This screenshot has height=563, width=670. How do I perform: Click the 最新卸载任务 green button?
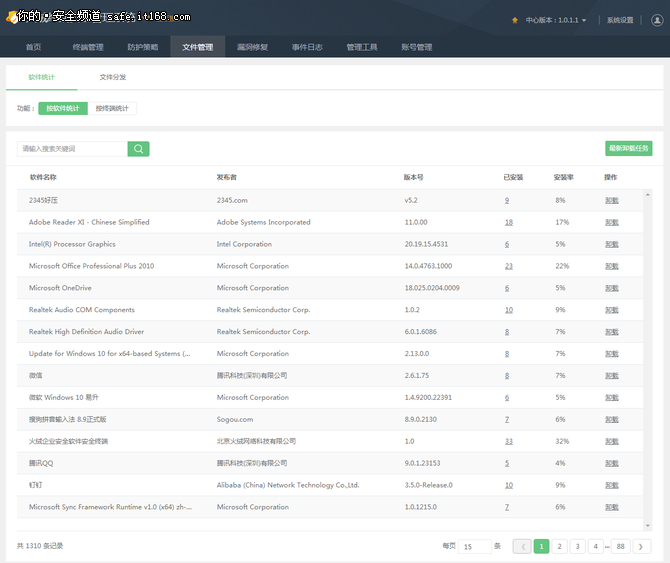click(x=629, y=148)
